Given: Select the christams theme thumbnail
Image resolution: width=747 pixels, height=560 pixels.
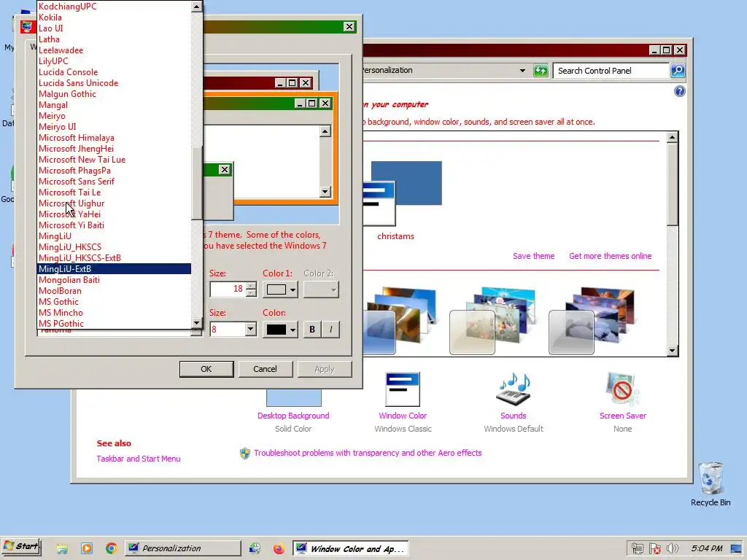Looking at the screenshot, I should pyautogui.click(x=403, y=192).
